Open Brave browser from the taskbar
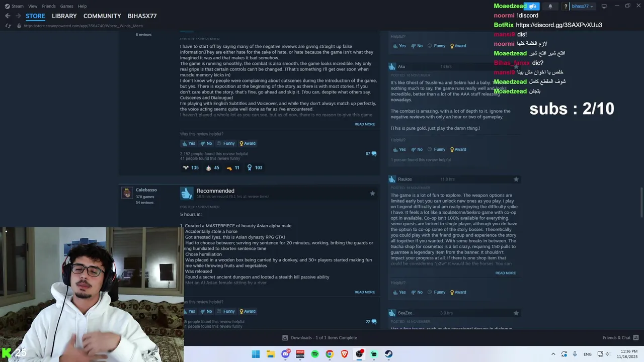This screenshot has width=644, height=362. tap(345, 354)
